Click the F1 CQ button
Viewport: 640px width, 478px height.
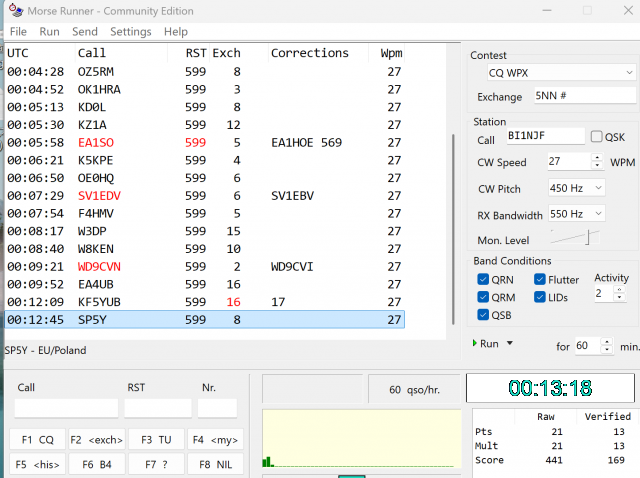point(37,440)
